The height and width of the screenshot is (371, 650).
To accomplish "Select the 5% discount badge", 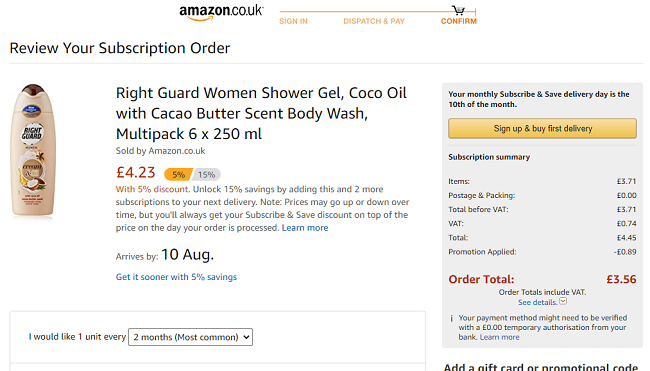I will tap(178, 175).
